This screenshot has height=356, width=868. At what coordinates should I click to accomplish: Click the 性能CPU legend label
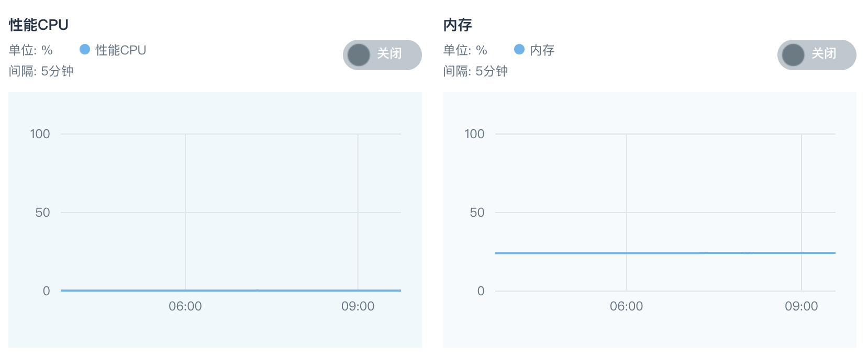click(121, 50)
